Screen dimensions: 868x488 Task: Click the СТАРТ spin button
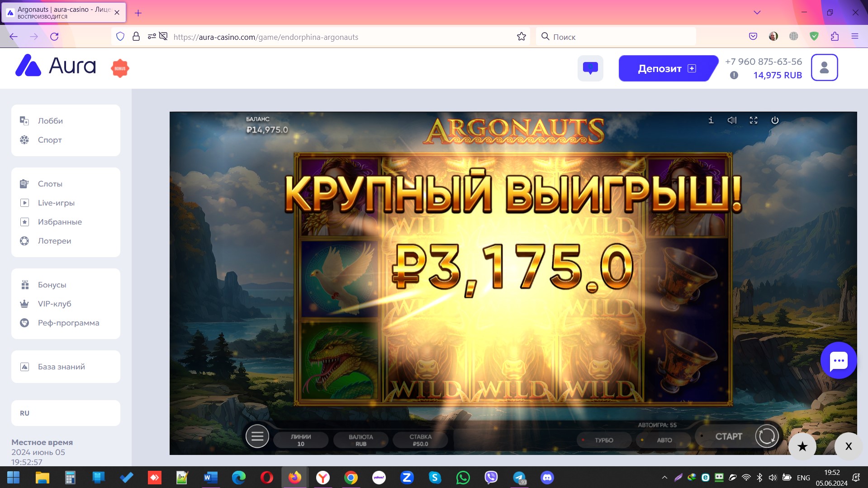(x=729, y=436)
